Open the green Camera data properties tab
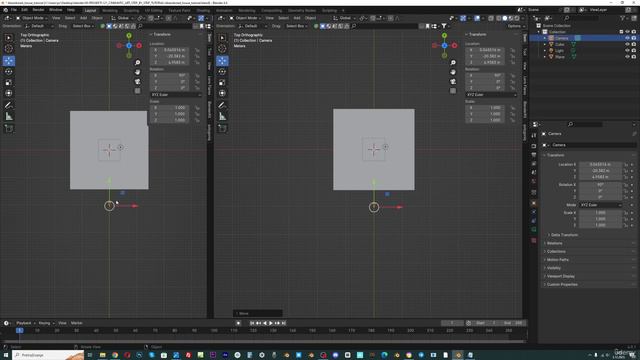 (x=534, y=230)
